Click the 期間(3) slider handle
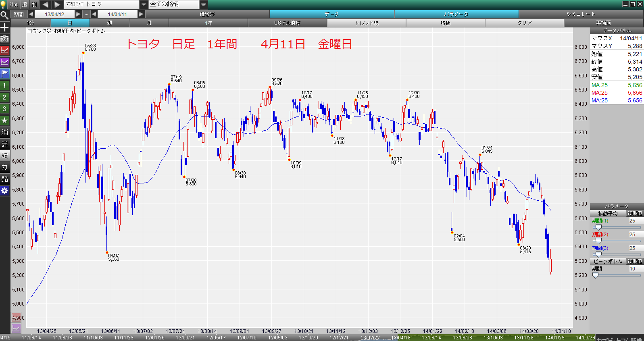The width and height of the screenshot is (644, 341). coord(598,255)
